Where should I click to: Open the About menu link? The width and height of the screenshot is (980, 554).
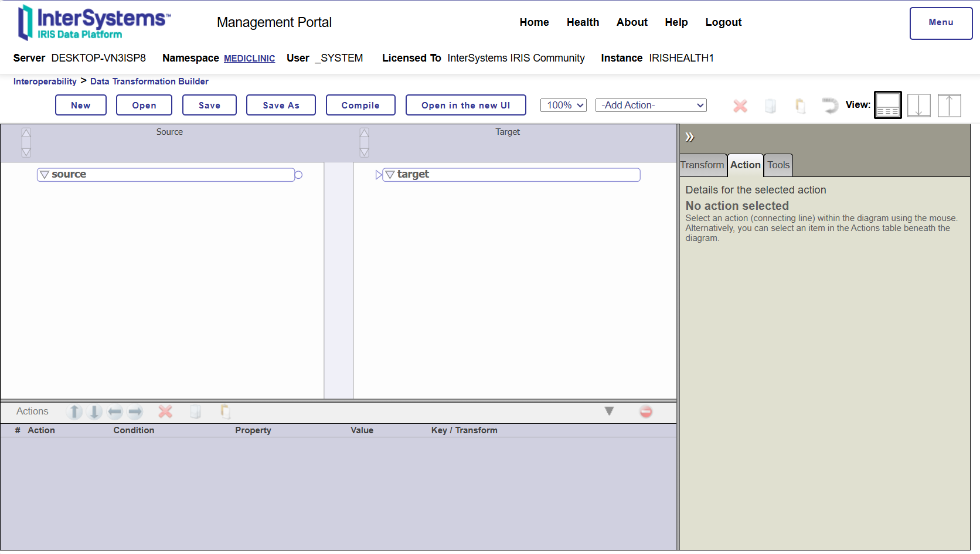click(x=632, y=22)
